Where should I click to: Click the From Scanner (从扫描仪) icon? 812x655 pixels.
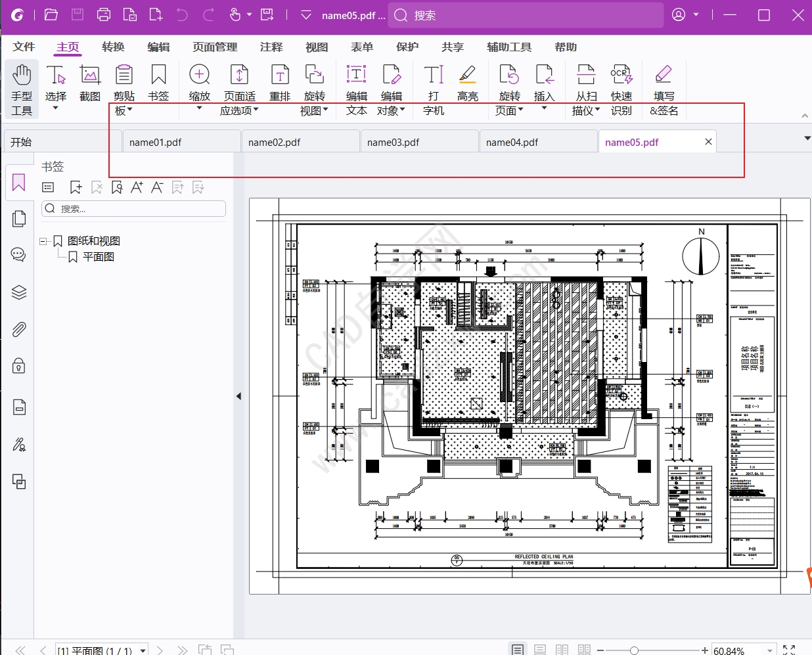(x=586, y=75)
